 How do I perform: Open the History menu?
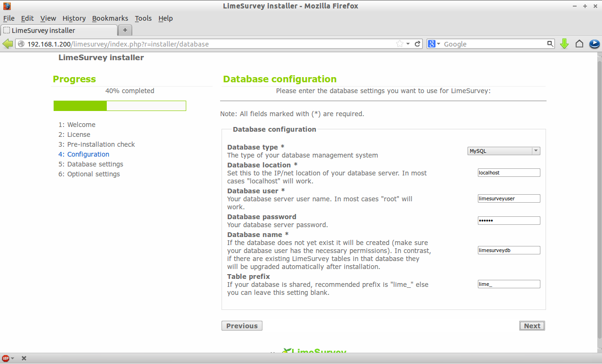(74, 18)
